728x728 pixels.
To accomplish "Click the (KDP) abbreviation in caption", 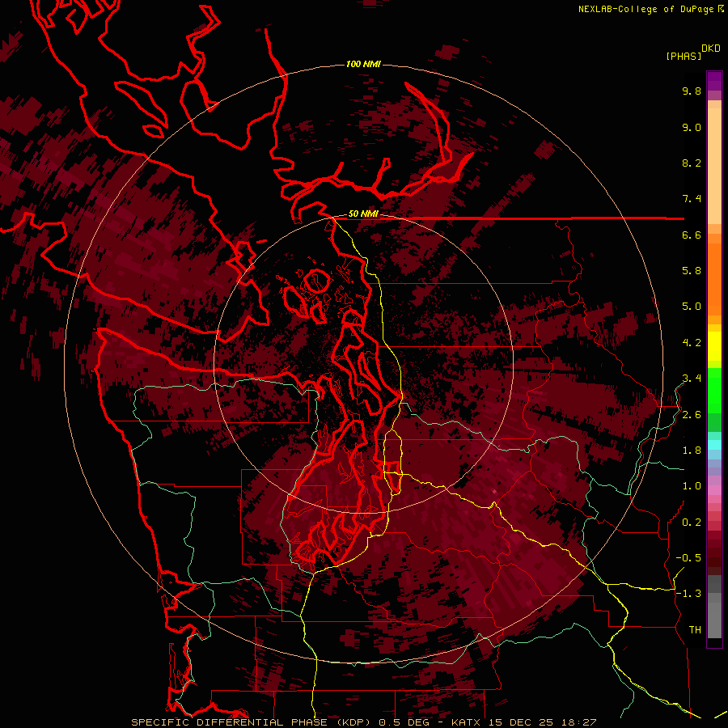I will pyautogui.click(x=353, y=722).
